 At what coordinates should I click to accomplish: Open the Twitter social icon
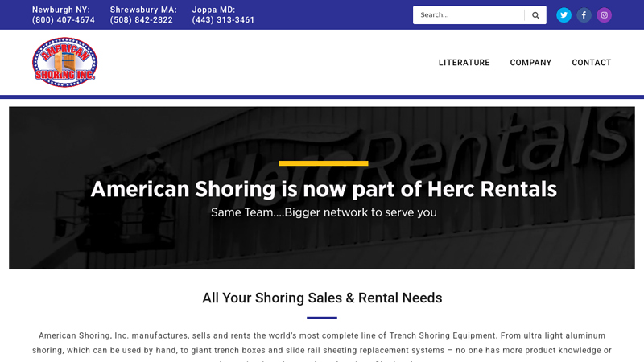(x=563, y=15)
